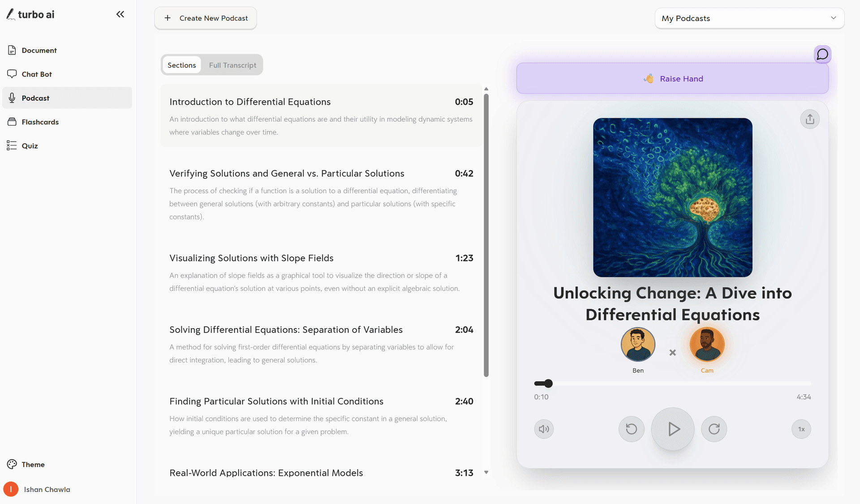Click the Chat Bot speech bubble icon
860x504 pixels.
pos(12,74)
